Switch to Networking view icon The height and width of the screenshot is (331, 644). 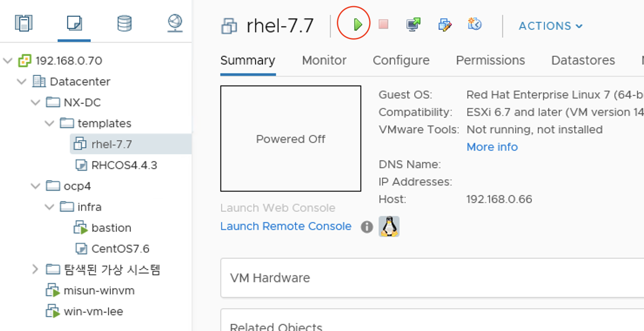(x=175, y=23)
